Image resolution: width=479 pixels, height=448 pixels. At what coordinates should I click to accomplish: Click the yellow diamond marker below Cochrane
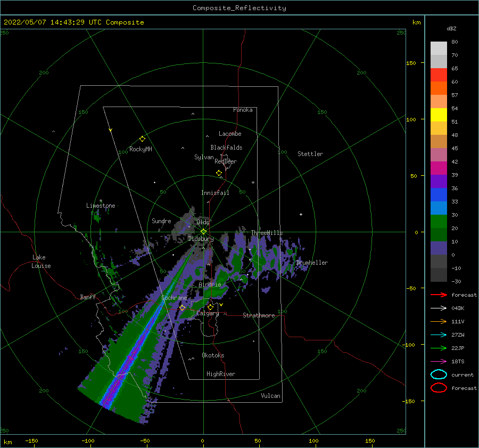pos(182,308)
